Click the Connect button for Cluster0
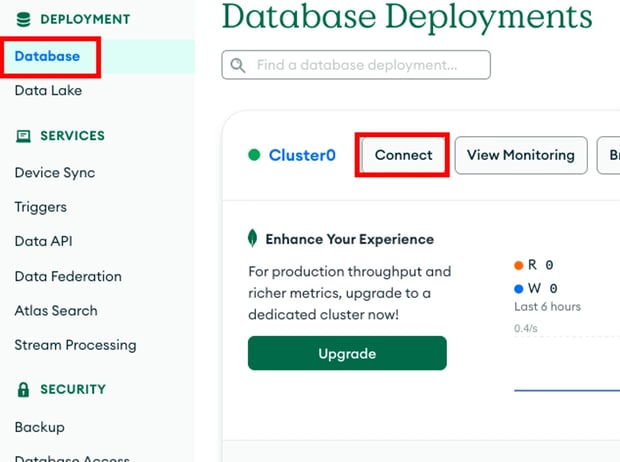The height and width of the screenshot is (462, 620). coord(403,155)
